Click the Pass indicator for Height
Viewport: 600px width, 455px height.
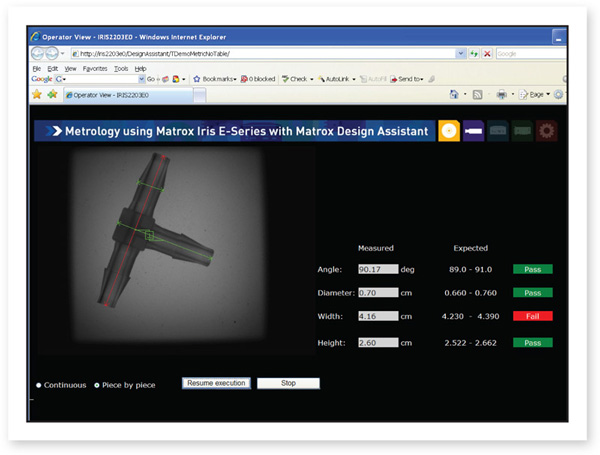click(x=533, y=342)
